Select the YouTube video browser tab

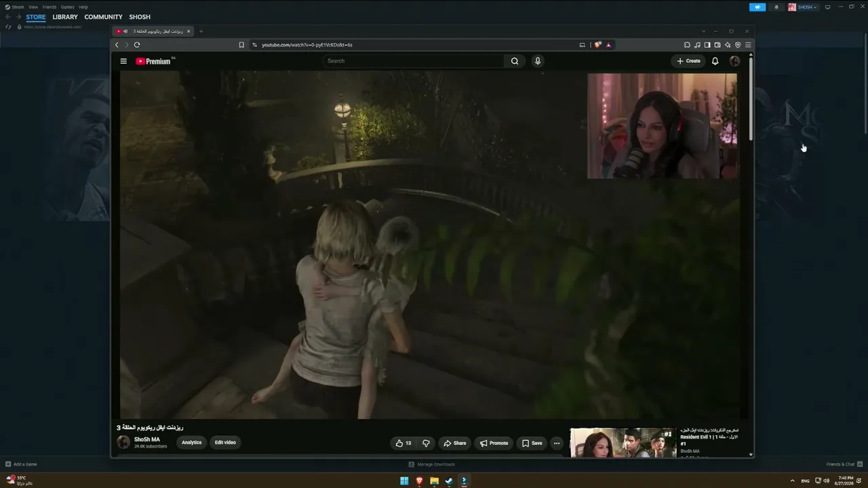pos(154,31)
